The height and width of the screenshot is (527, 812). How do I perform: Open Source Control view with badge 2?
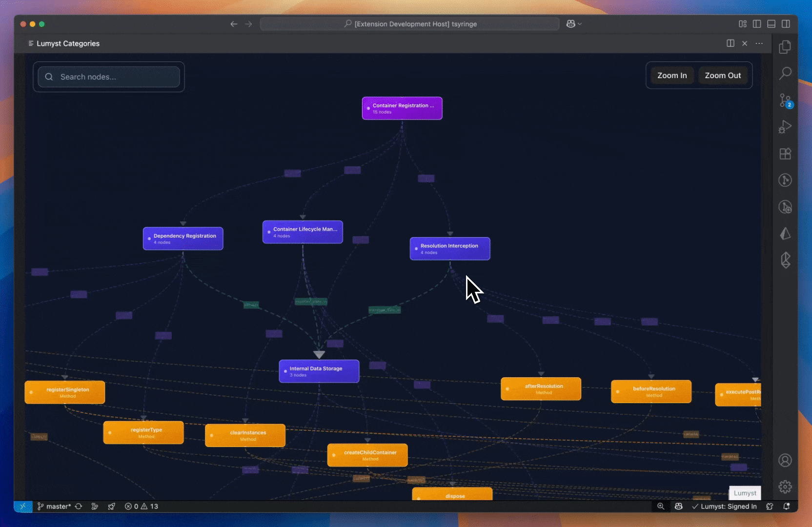785,101
